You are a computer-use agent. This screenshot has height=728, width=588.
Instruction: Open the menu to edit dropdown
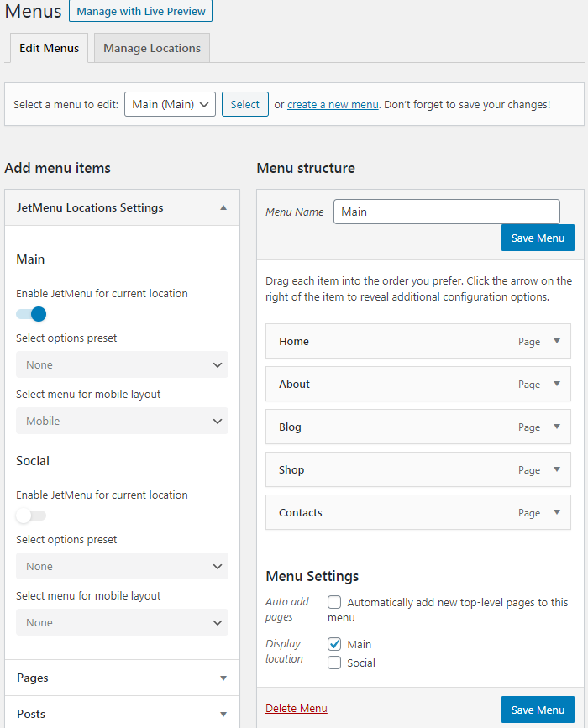(x=170, y=104)
